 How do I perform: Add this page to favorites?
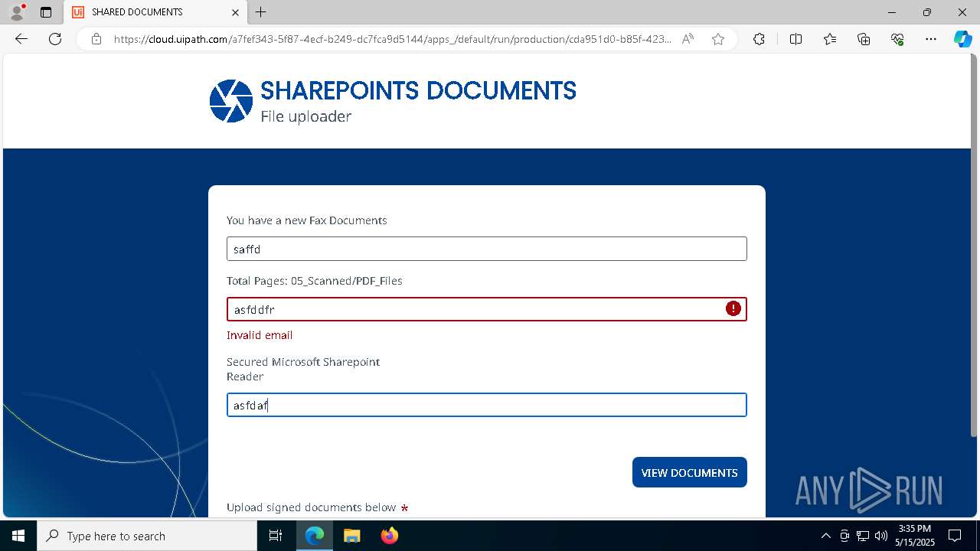pos(718,39)
